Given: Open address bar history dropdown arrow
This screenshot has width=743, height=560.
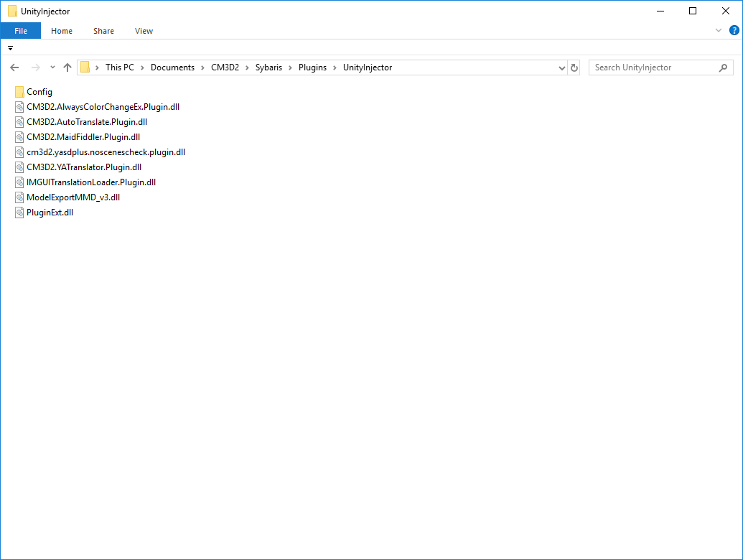Looking at the screenshot, I should tap(562, 67).
